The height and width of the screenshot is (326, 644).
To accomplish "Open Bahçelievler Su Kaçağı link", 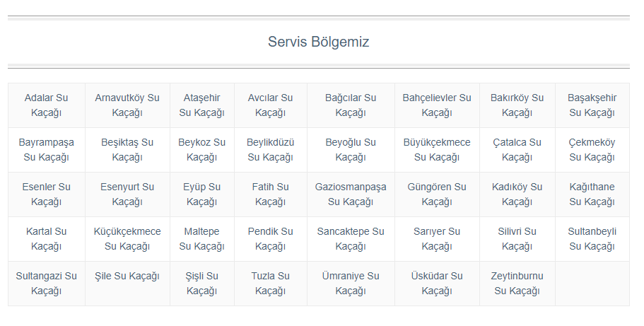I will [x=437, y=105].
